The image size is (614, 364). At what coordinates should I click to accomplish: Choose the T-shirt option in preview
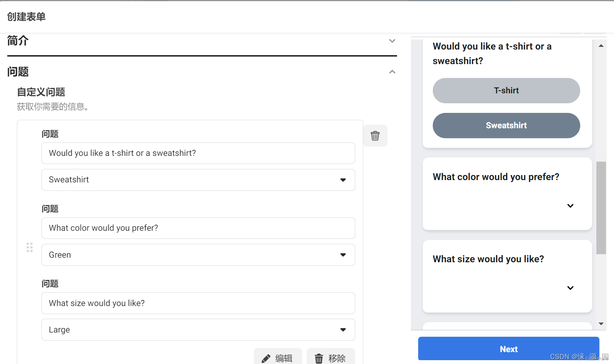coord(506,91)
